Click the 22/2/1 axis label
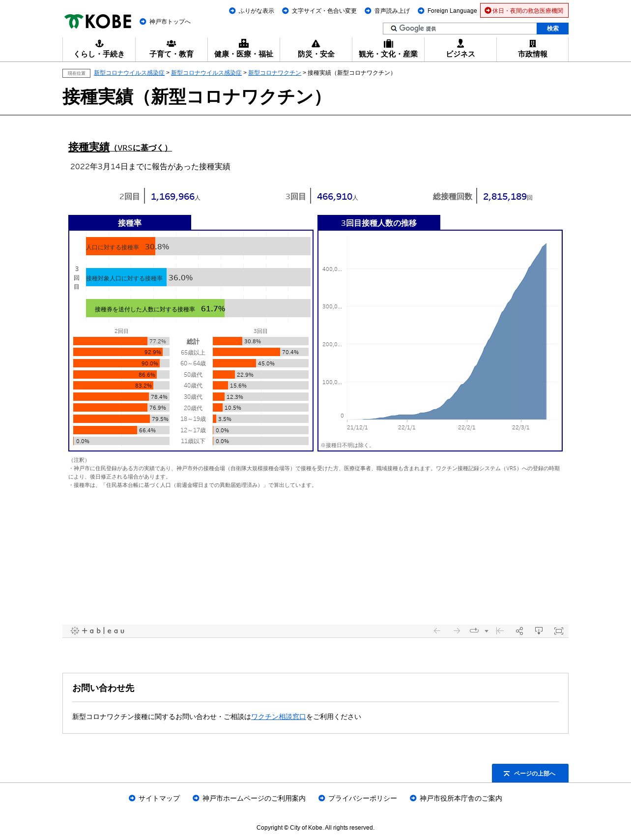Image resolution: width=631 pixels, height=840 pixels. pyautogui.click(x=467, y=427)
